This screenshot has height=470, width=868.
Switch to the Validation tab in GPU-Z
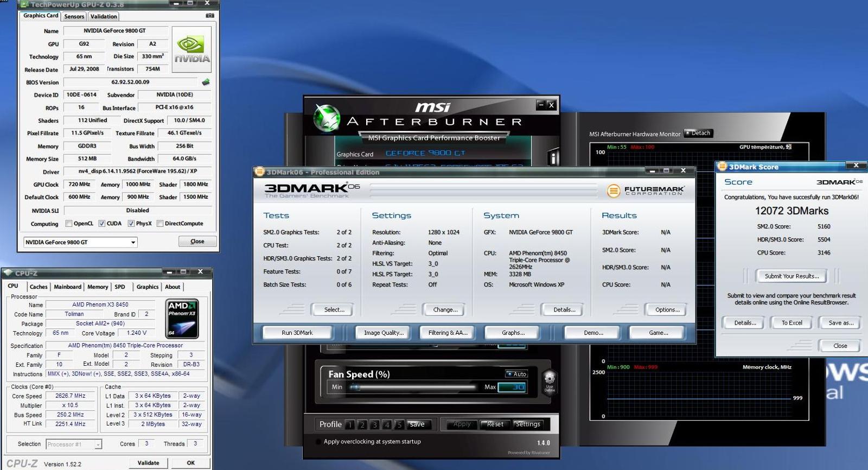pyautogui.click(x=103, y=16)
